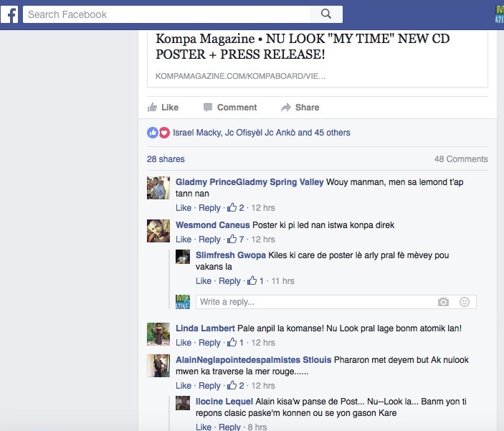Open the Kompa Magazine article headline
The height and width of the screenshot is (431, 504).
pyautogui.click(x=303, y=47)
